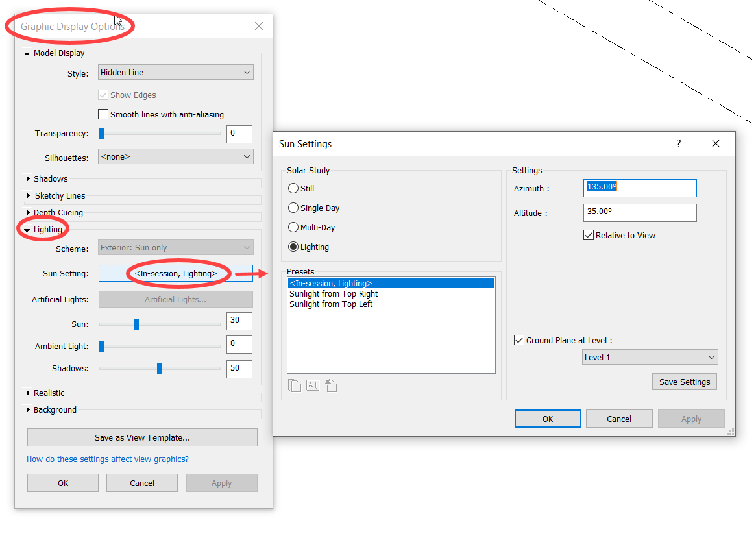Image resolution: width=756 pixels, height=549 pixels.
Task: Select Sunlight from Top Right preset
Action: coord(391,293)
